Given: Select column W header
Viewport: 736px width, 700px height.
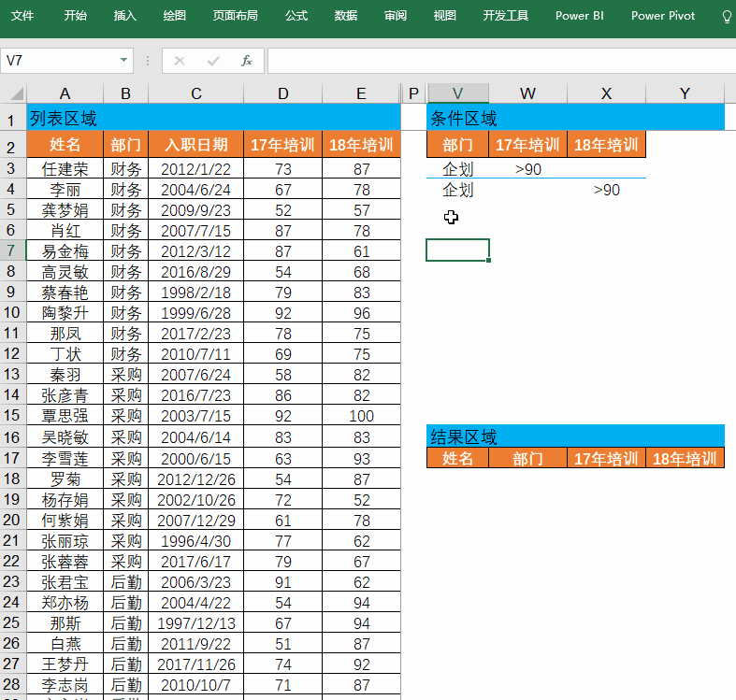Looking at the screenshot, I should point(528,93).
